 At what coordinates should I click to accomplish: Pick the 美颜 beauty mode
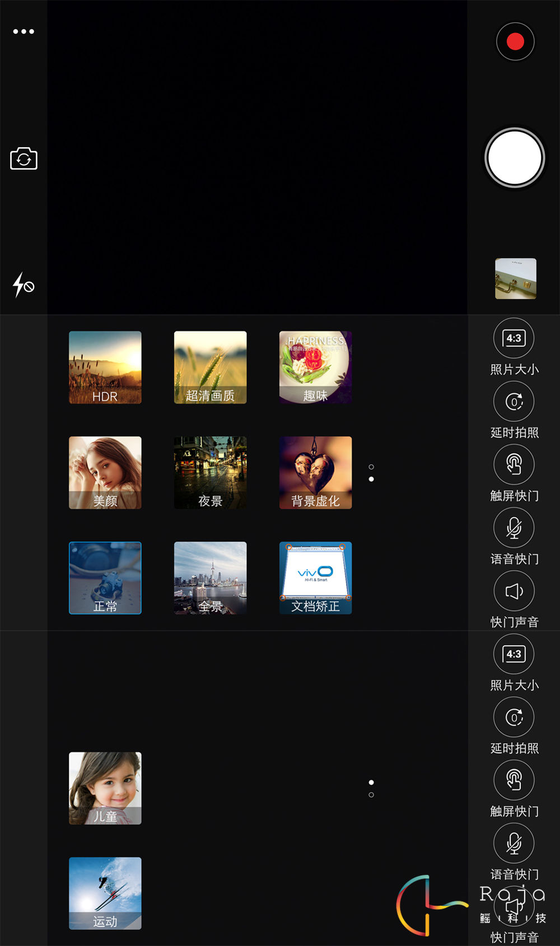105,473
